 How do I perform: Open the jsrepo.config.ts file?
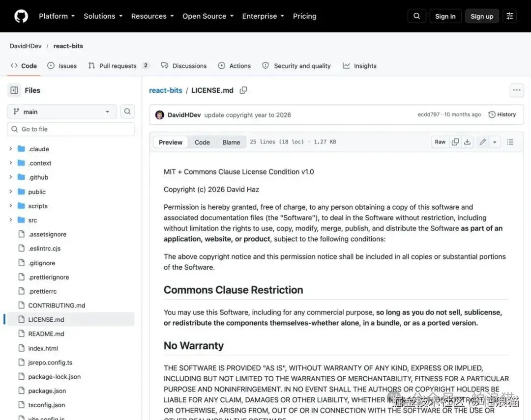[x=50, y=363]
